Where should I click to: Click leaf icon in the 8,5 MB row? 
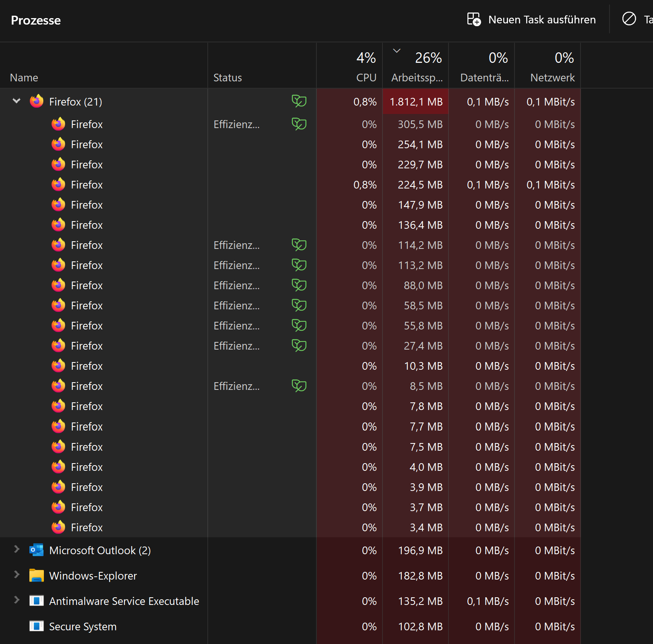point(299,386)
